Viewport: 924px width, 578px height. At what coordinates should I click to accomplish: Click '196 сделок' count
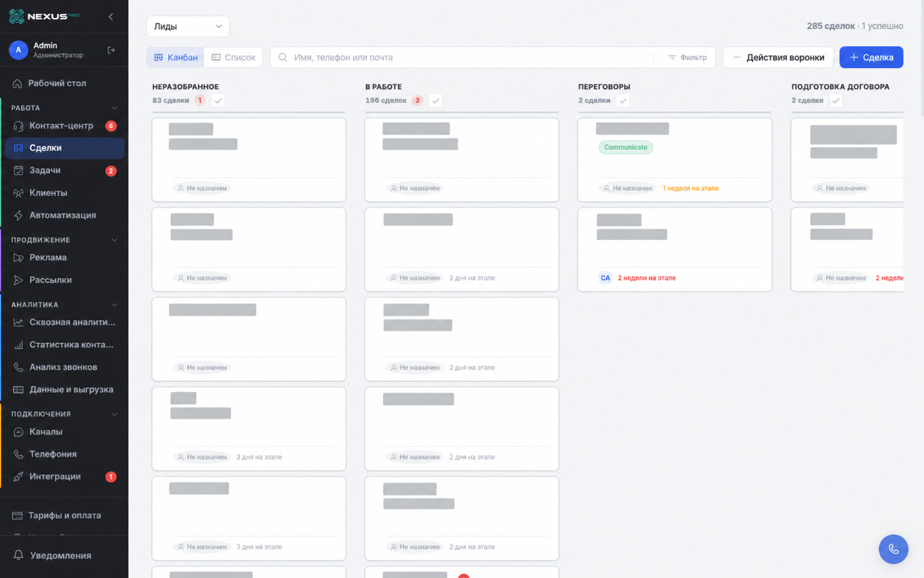(x=386, y=100)
